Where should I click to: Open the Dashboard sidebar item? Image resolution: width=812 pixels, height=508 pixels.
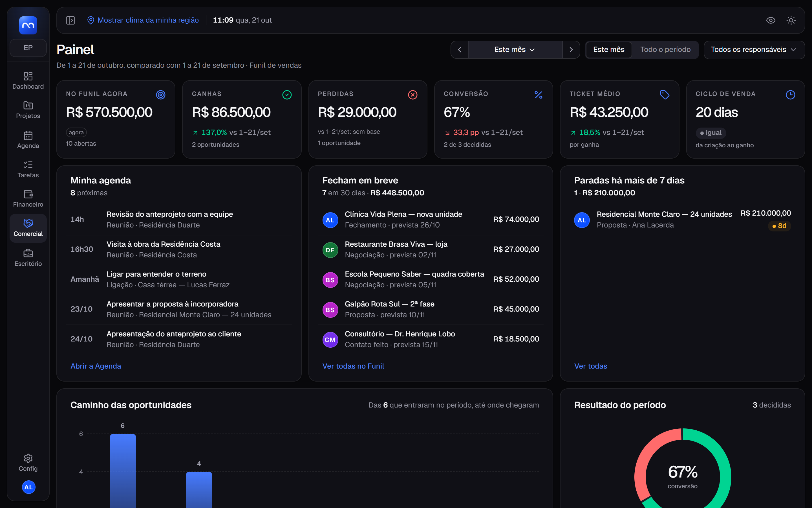tap(28, 81)
